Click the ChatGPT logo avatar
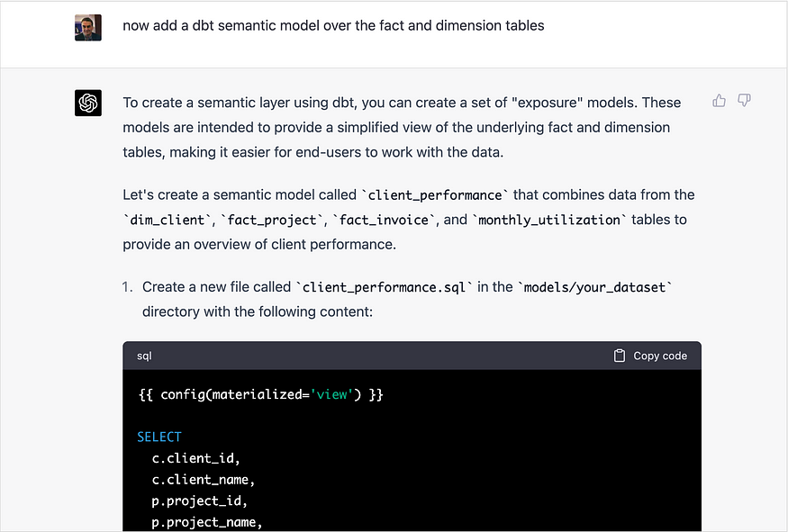788x532 pixels. (88, 103)
